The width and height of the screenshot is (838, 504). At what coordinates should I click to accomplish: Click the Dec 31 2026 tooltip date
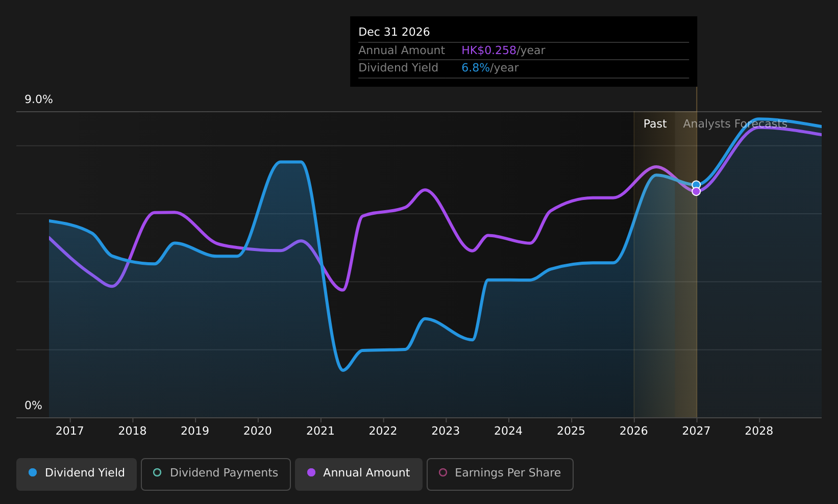pyautogui.click(x=394, y=32)
